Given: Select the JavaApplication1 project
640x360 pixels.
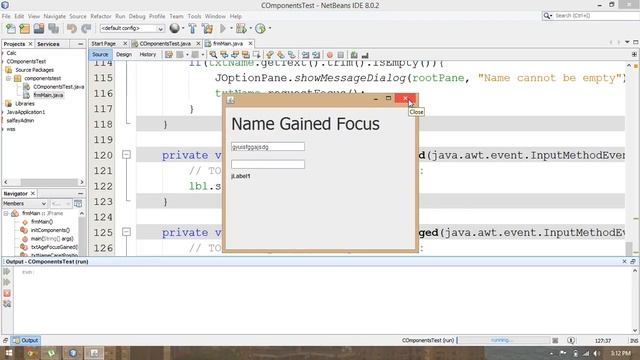Looking at the screenshot, I should [26, 112].
